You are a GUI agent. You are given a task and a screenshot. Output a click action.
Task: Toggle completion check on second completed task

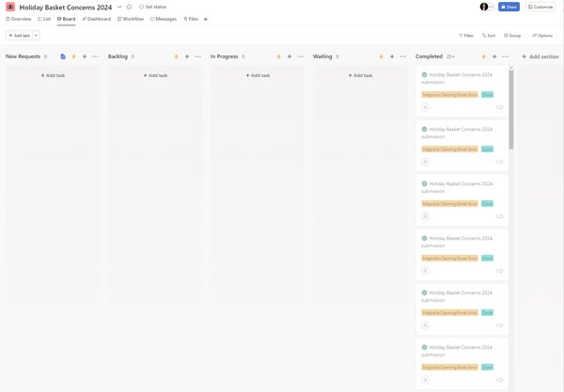[x=424, y=130]
